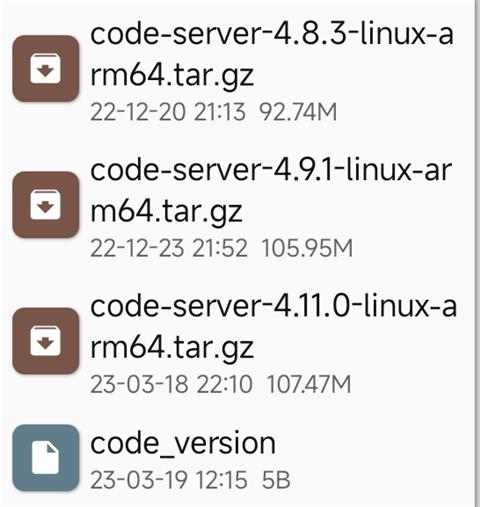480x507 pixels.
Task: Open the code_version file
Action: tap(183, 443)
